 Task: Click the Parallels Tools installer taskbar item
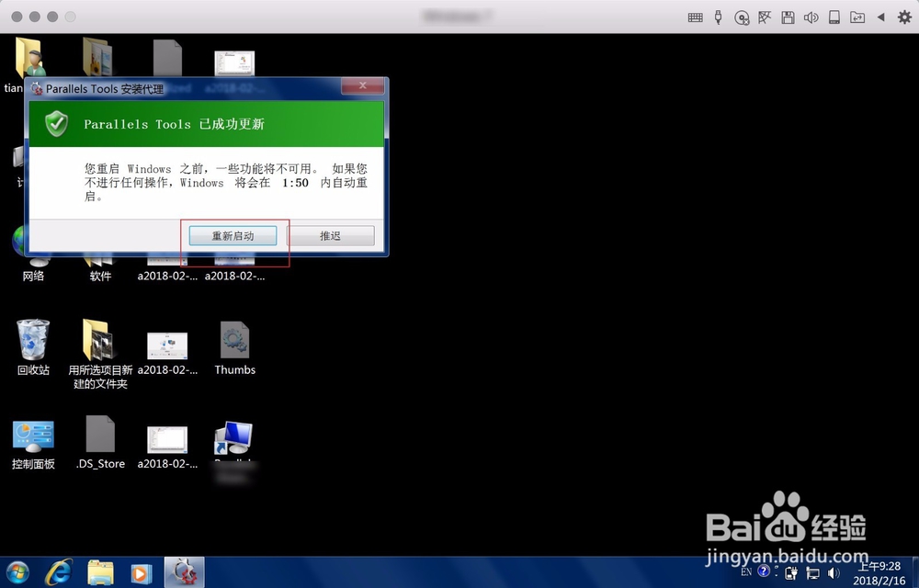click(185, 572)
